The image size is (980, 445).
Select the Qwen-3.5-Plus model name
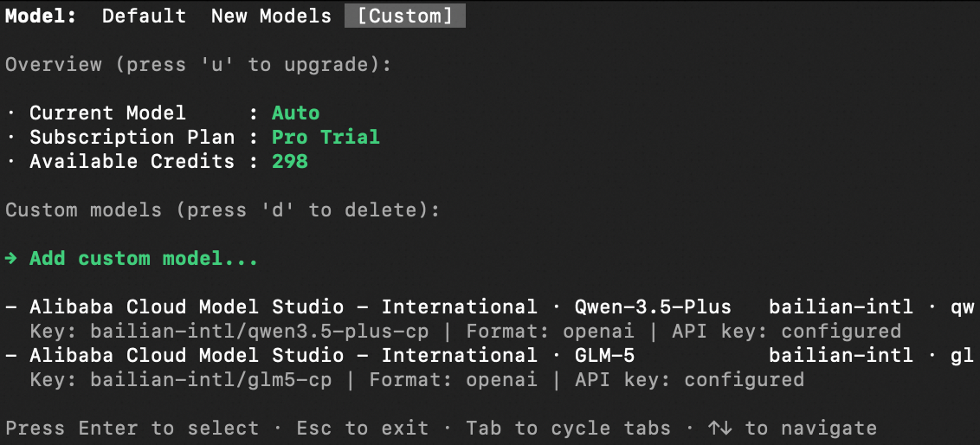pyautogui.click(x=653, y=307)
